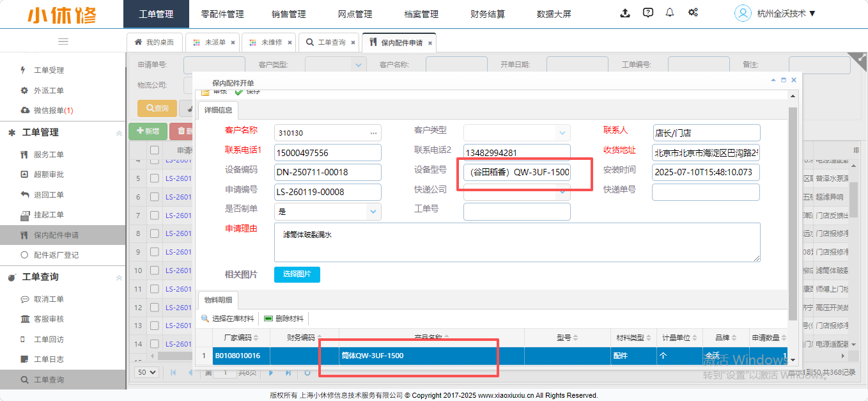Click into the 申请理由 text area
868x401 pixels.
(x=516, y=242)
